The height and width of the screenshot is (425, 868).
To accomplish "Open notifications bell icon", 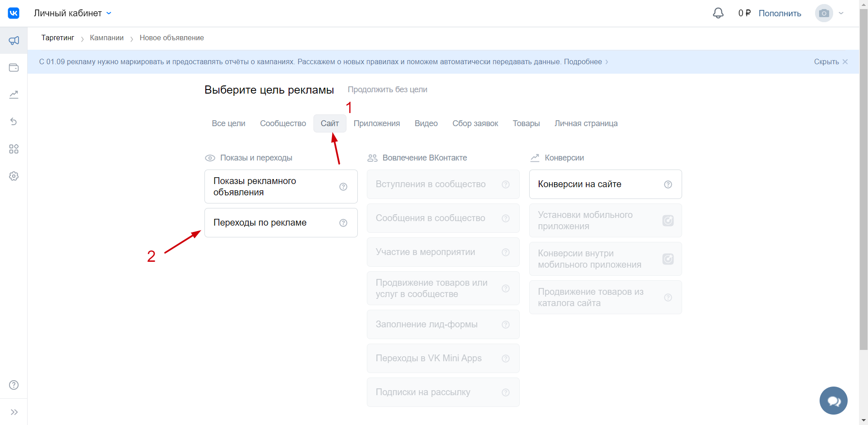I will coord(718,13).
